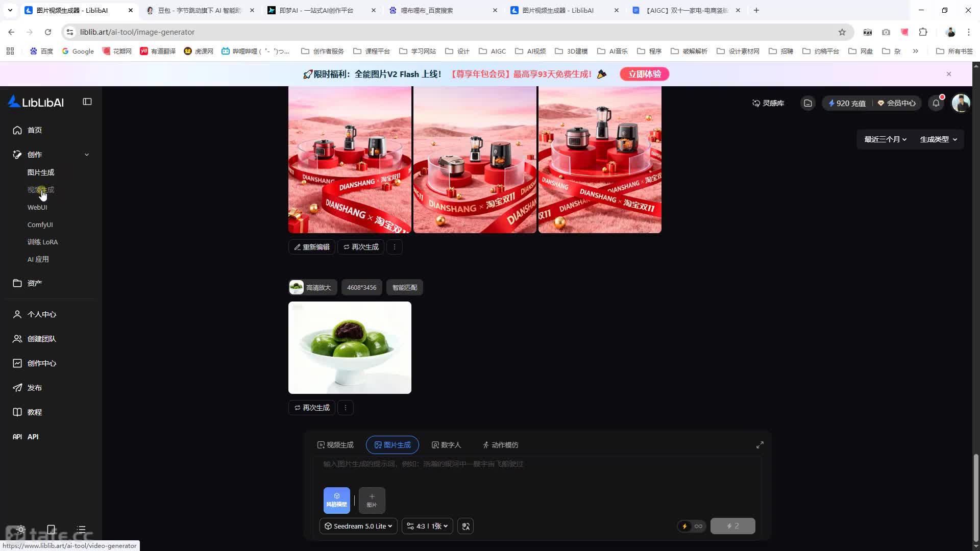Image resolution: width=980 pixels, height=551 pixels.
Task: Open ComfyUI in the sidebar
Action: click(40, 224)
